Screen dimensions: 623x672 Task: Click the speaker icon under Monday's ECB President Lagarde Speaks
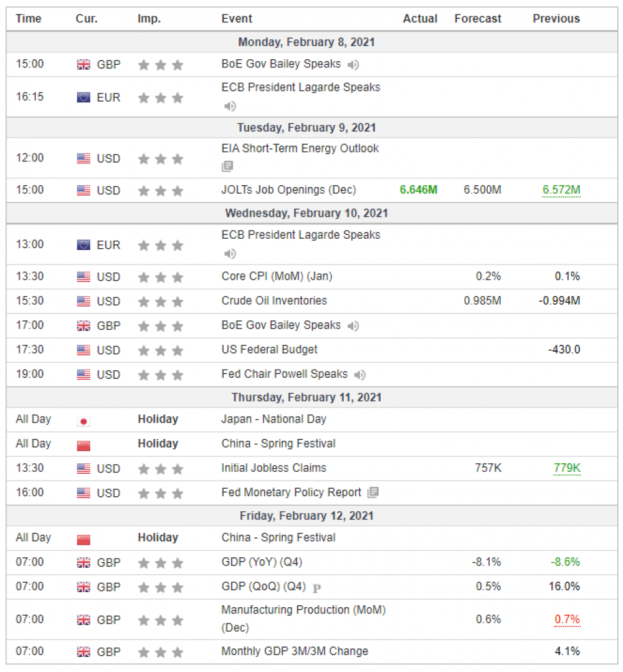coord(229,106)
